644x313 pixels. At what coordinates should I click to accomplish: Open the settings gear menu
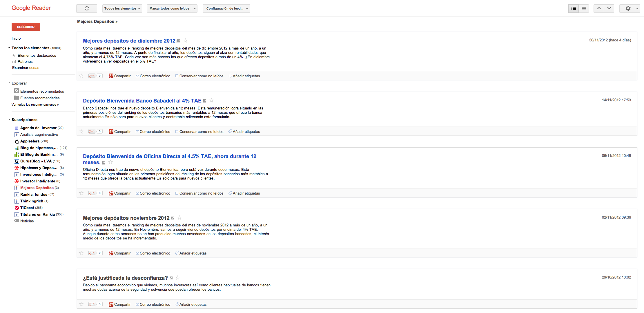pos(630,8)
